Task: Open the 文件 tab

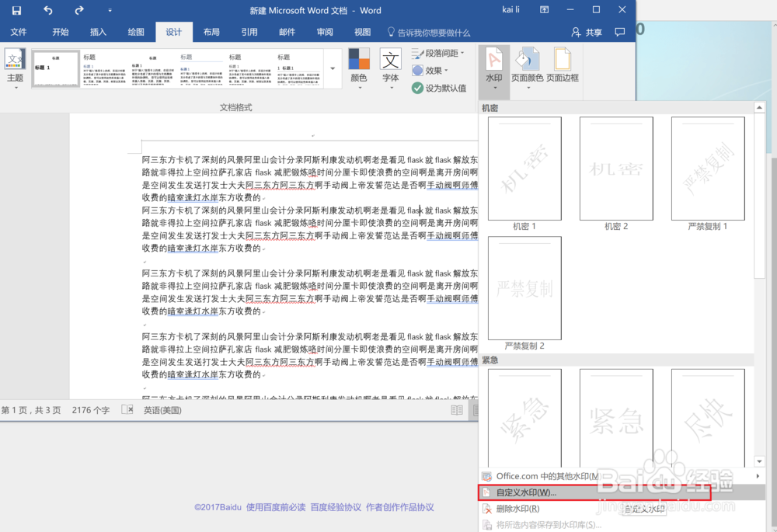Action: pos(19,32)
